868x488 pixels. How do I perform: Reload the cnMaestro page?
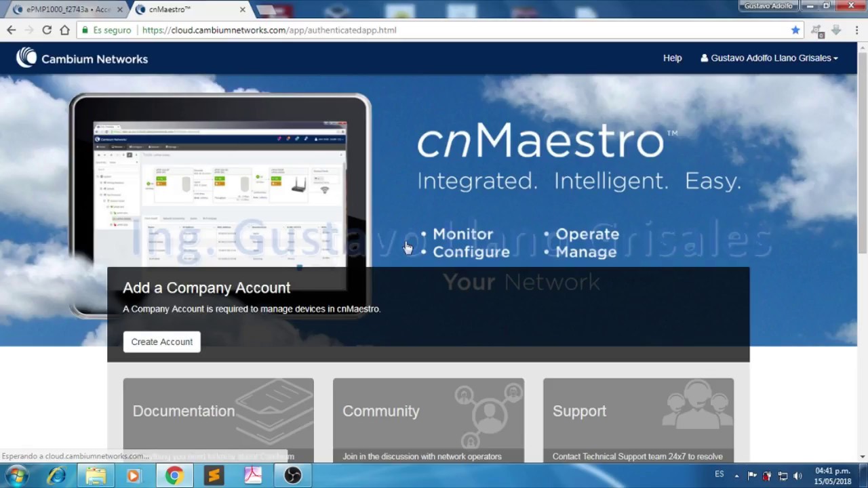(47, 30)
